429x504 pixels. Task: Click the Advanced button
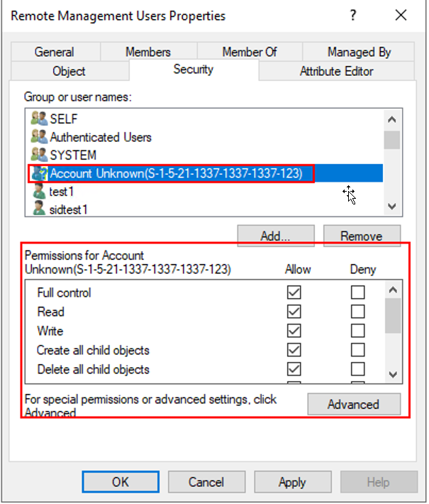(353, 405)
